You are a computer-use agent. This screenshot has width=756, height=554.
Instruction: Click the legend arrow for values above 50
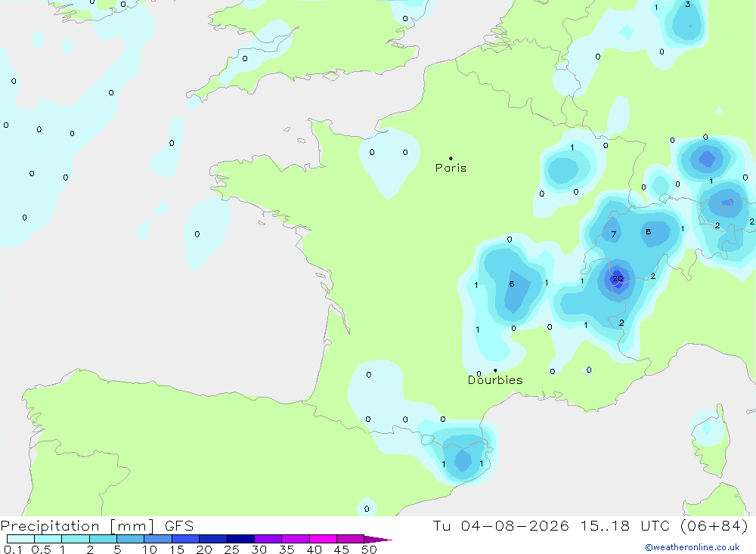[377, 539]
